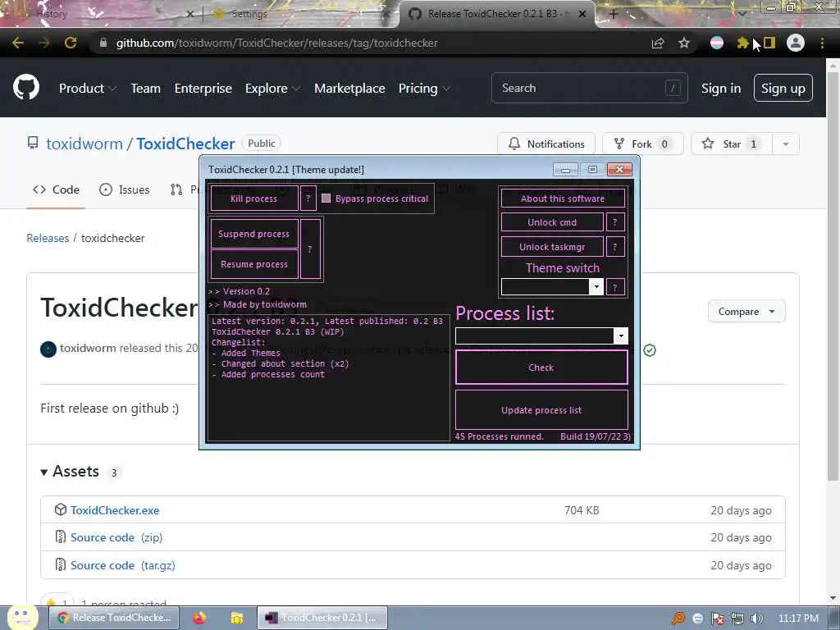The height and width of the screenshot is (630, 840).
Task: Open a new browser tab
Action: point(614,14)
